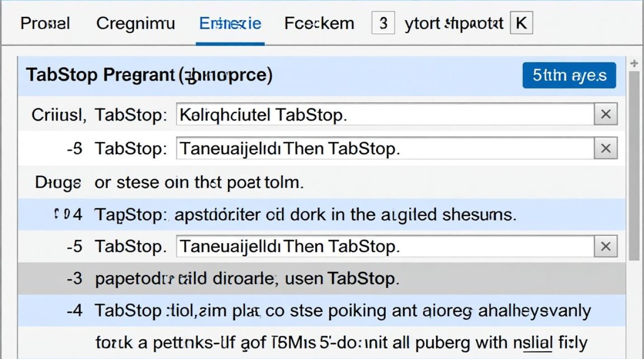Image resolution: width=644 pixels, height=359 pixels.
Task: Open the Cregnimu tab
Action: pyautogui.click(x=136, y=23)
